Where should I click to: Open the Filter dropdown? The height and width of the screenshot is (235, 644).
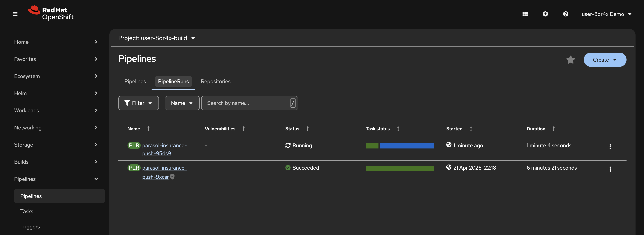click(x=138, y=103)
